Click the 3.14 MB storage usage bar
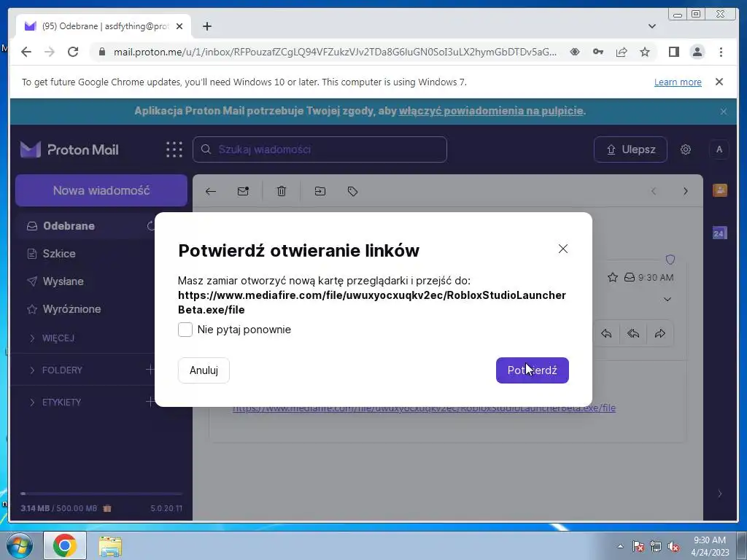 101,494
